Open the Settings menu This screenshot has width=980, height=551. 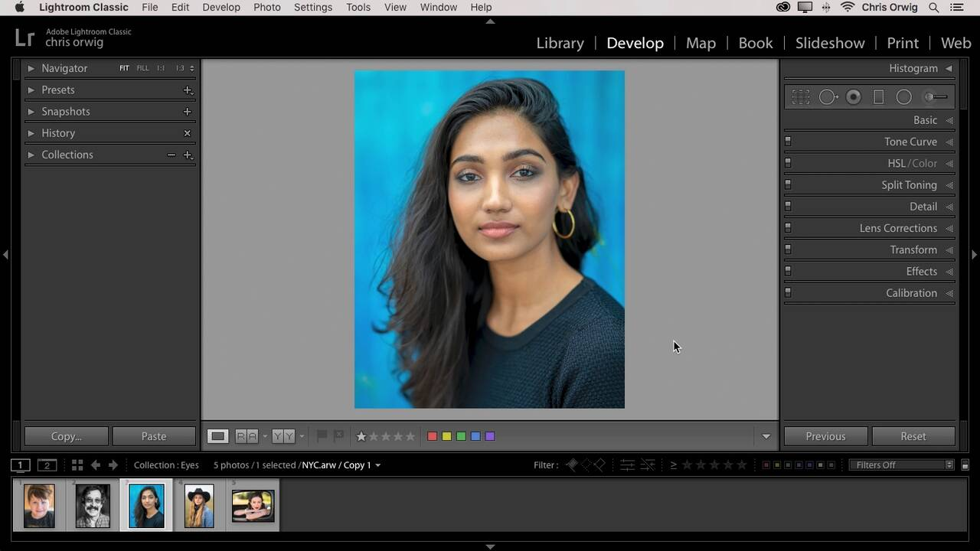click(313, 8)
